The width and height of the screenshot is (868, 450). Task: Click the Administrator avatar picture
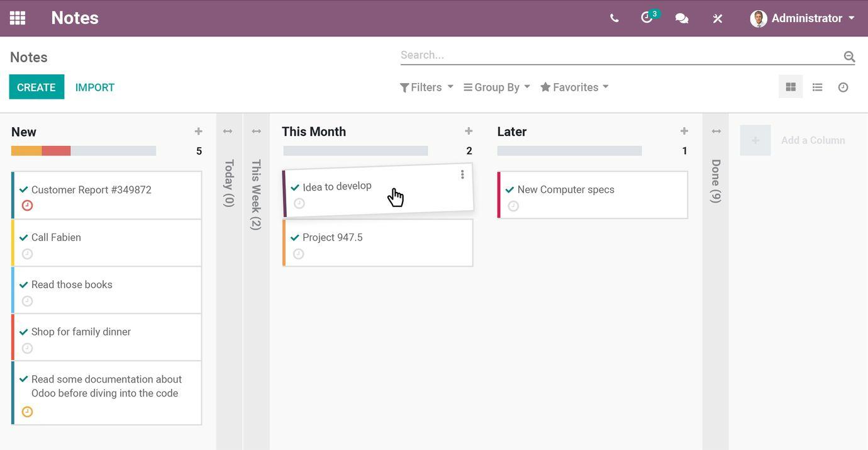759,18
